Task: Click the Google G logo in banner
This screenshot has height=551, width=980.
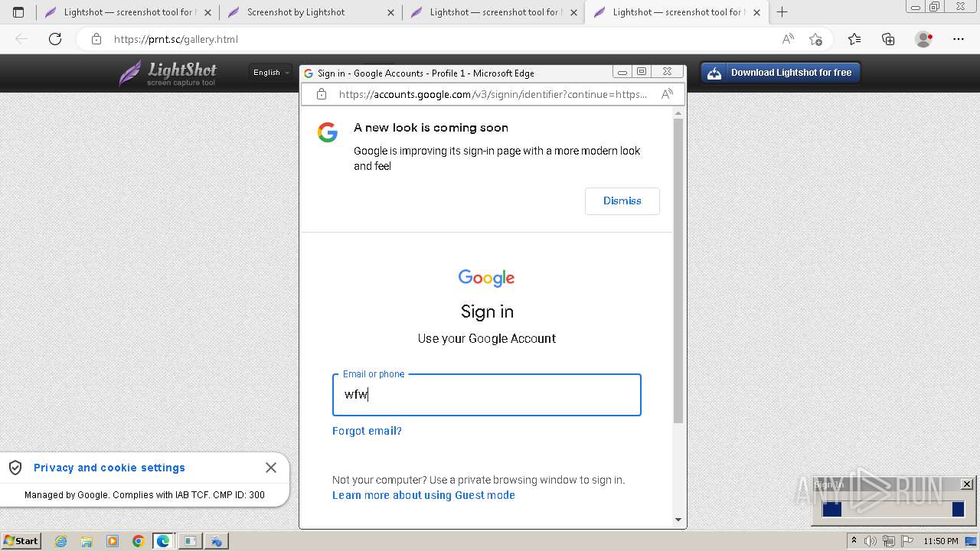Action: click(328, 132)
